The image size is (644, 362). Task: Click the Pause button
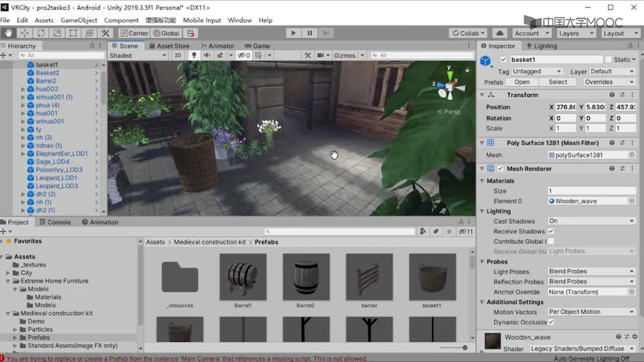tap(309, 33)
